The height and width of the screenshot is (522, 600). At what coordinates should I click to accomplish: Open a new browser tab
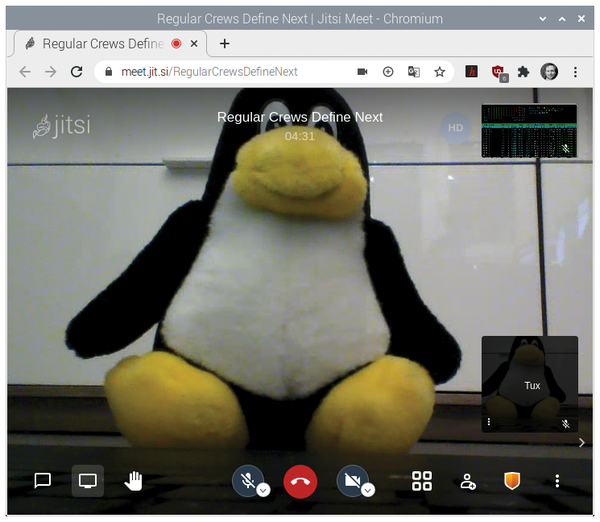pyautogui.click(x=225, y=44)
